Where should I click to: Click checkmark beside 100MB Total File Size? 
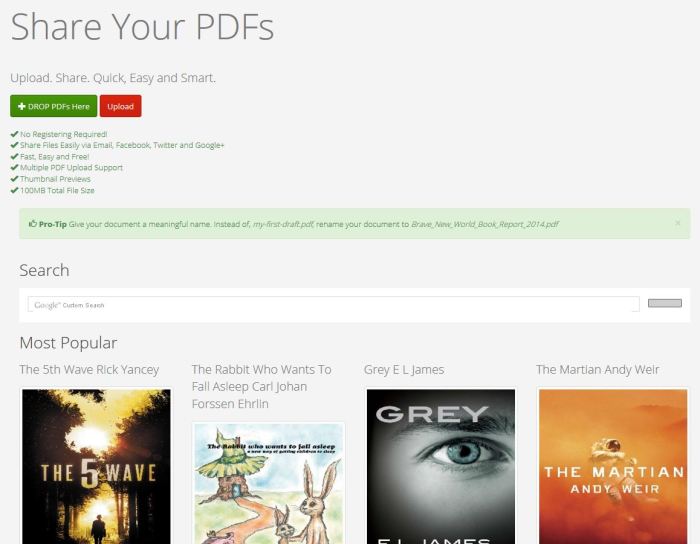coord(14,190)
